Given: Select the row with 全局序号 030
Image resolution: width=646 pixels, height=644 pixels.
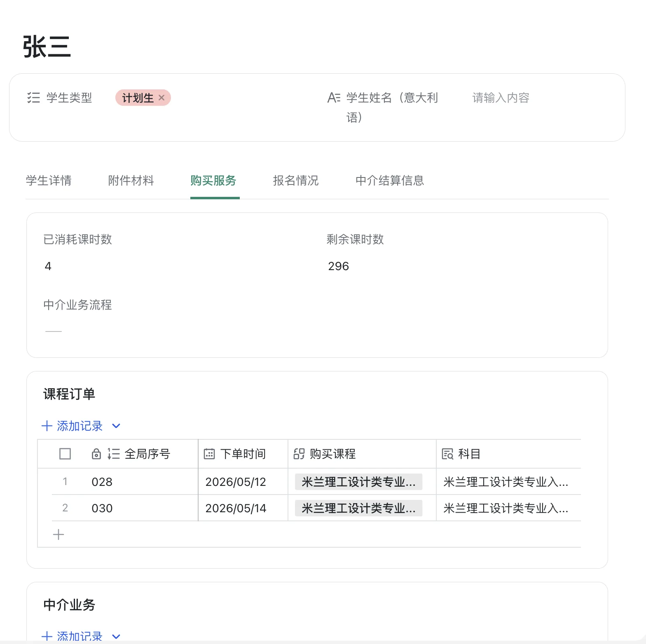Looking at the screenshot, I should click(309, 508).
